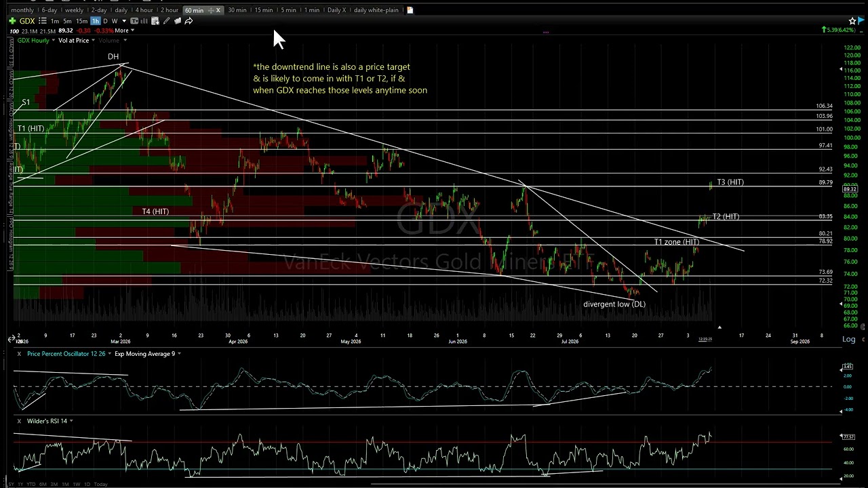The image size is (868, 488).
Task: Open the chart studies table icon
Action: click(x=155, y=21)
